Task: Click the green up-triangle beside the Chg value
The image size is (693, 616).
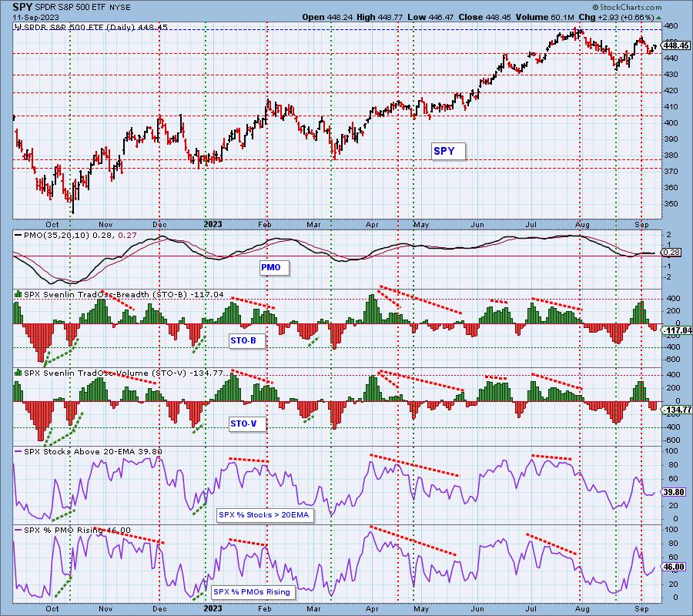Action: click(659, 18)
